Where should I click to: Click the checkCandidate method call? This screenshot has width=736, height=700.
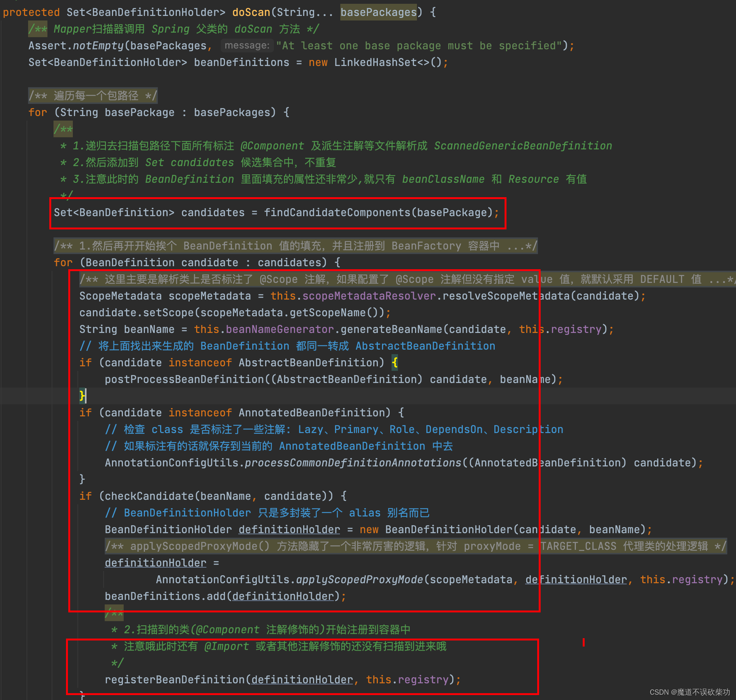(x=149, y=496)
